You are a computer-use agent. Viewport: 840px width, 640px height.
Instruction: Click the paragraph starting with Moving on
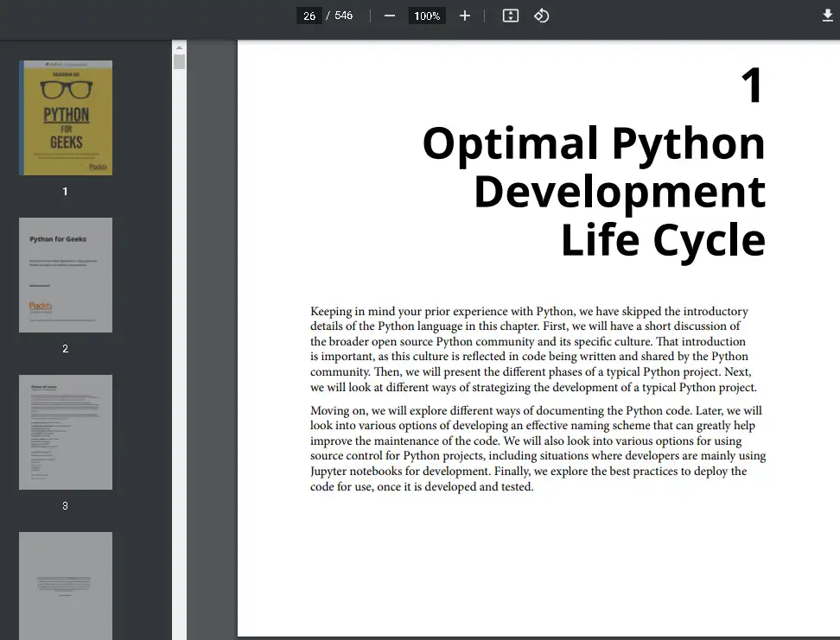536,448
